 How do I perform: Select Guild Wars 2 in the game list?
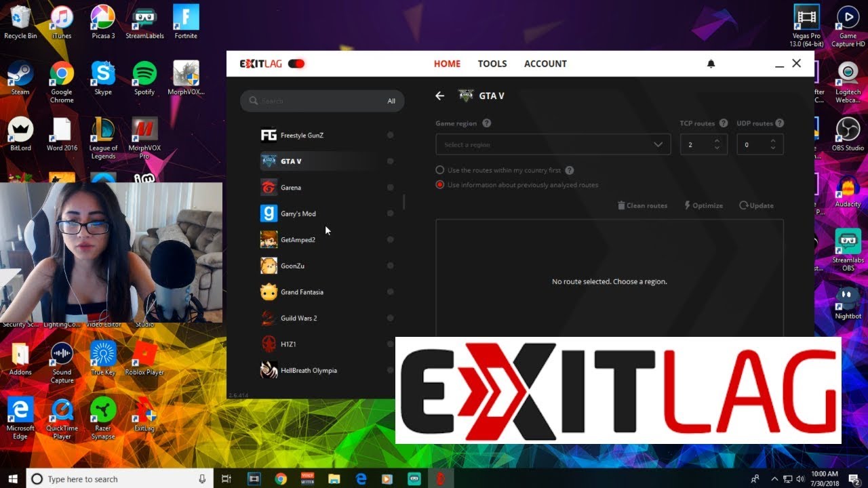(x=327, y=318)
